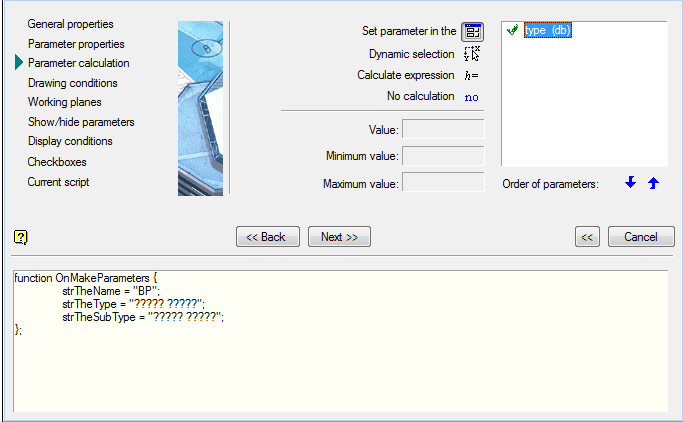Select the Dynamic selection icon
This screenshot has width=683, height=422.
tap(472, 54)
